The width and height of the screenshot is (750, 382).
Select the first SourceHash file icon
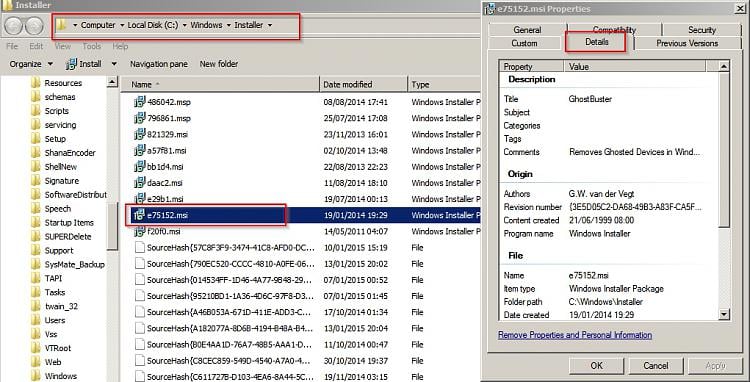pos(139,248)
